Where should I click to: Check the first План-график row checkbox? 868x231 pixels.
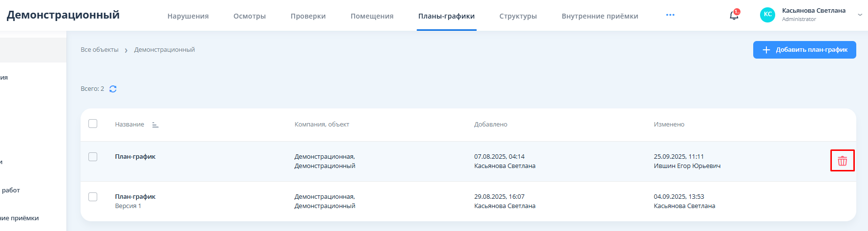tap(93, 157)
